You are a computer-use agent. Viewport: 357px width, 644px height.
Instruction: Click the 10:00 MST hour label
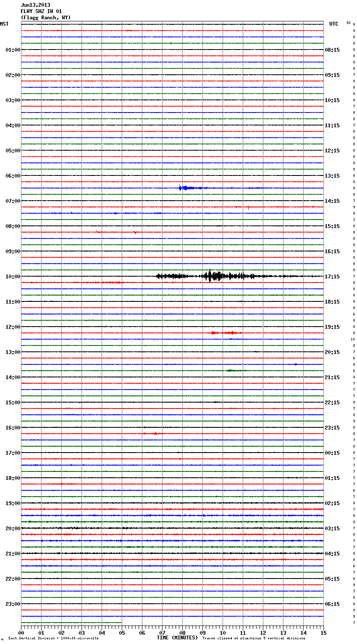[13, 277]
